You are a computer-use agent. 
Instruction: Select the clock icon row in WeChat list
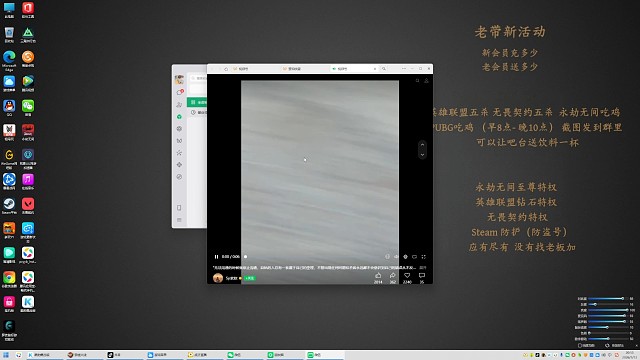coord(197,112)
